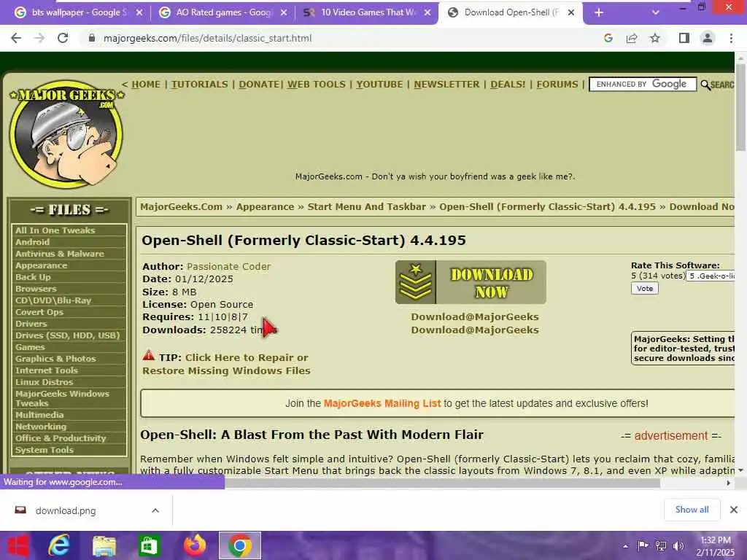Open the NEWSLETTER menu link
This screenshot has height=560, width=747.
(447, 85)
